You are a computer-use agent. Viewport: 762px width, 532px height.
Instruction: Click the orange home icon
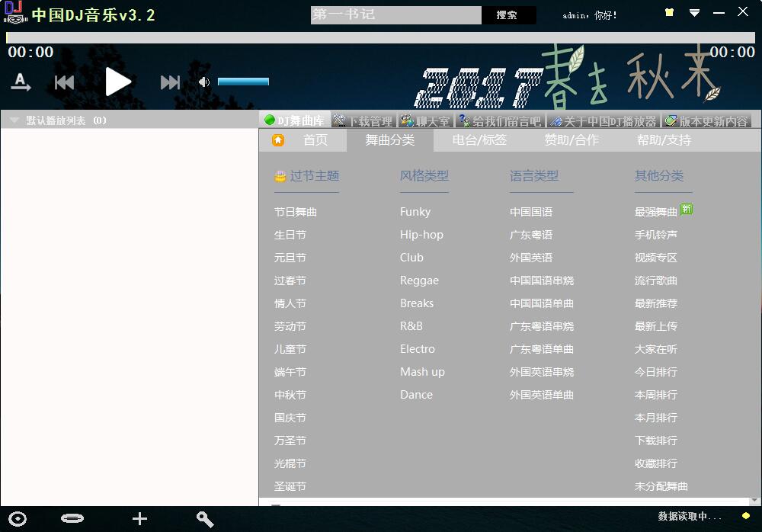coord(278,140)
